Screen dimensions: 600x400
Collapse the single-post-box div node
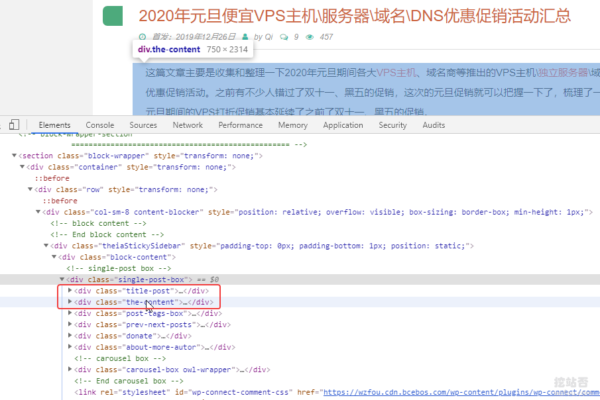(x=62, y=279)
